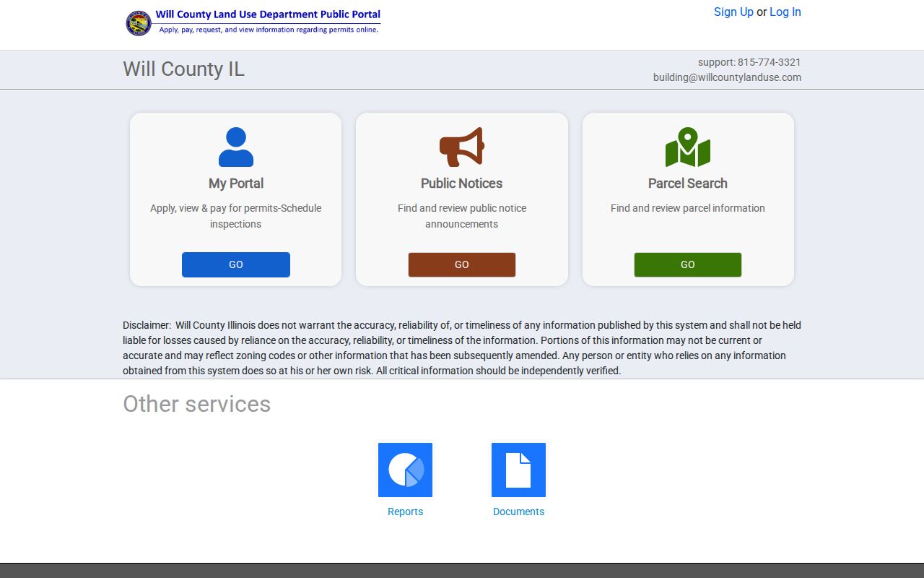
Task: Open the Log In link
Action: [785, 12]
